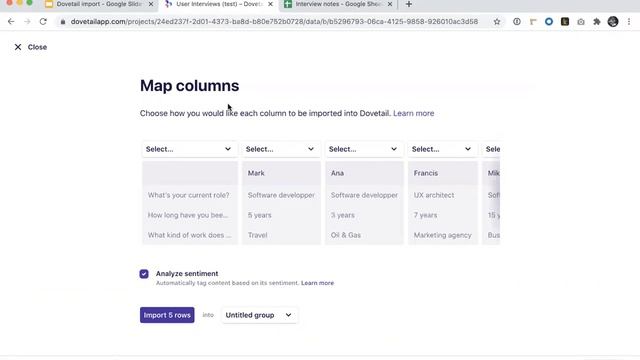Open the partially visible fifth column dropdown
This screenshot has width=640, height=360.
tap(491, 149)
